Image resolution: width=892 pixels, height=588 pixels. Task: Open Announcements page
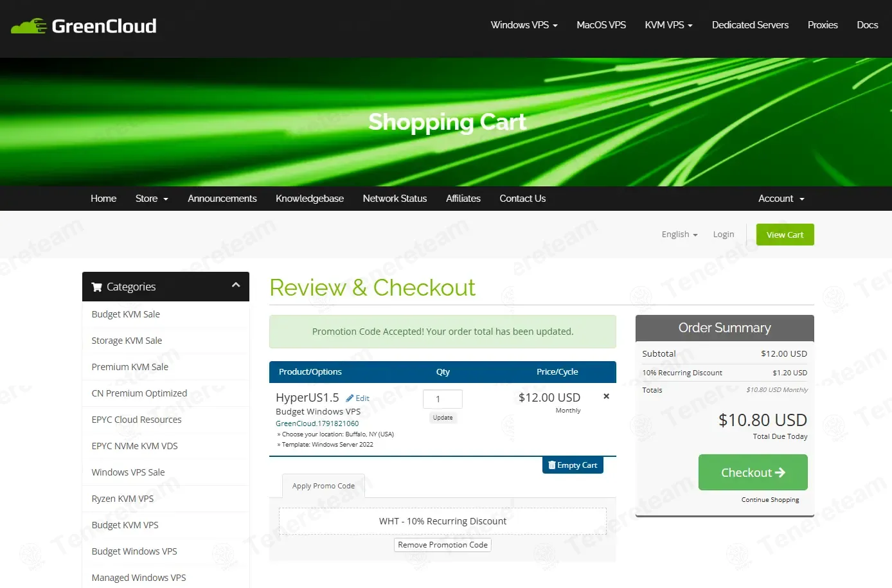coord(222,199)
